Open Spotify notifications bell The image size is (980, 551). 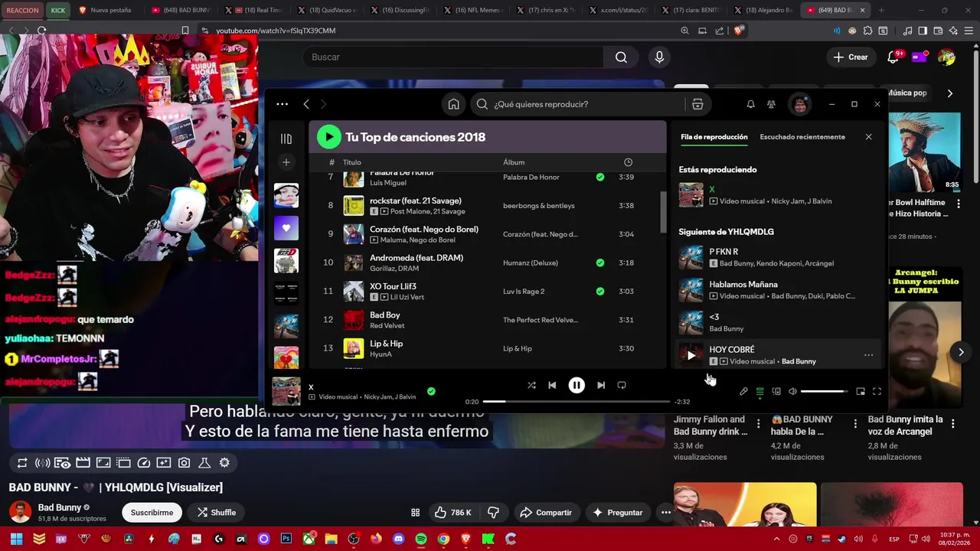(x=750, y=104)
